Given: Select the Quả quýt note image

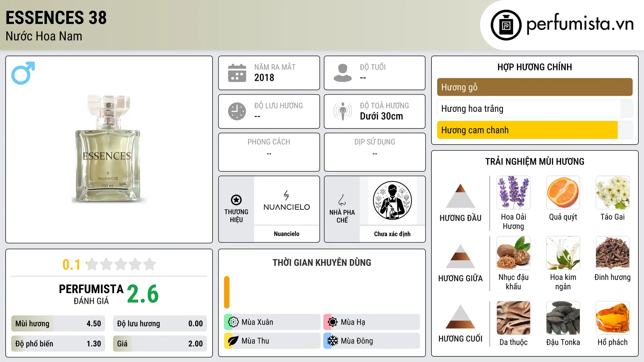Looking at the screenshot, I should [x=563, y=193].
